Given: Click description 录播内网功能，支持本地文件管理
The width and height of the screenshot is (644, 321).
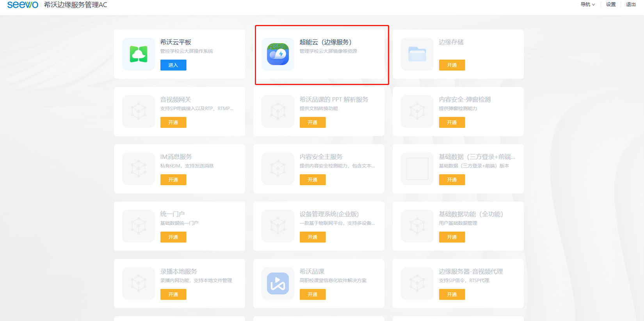Looking at the screenshot, I should [196, 280].
